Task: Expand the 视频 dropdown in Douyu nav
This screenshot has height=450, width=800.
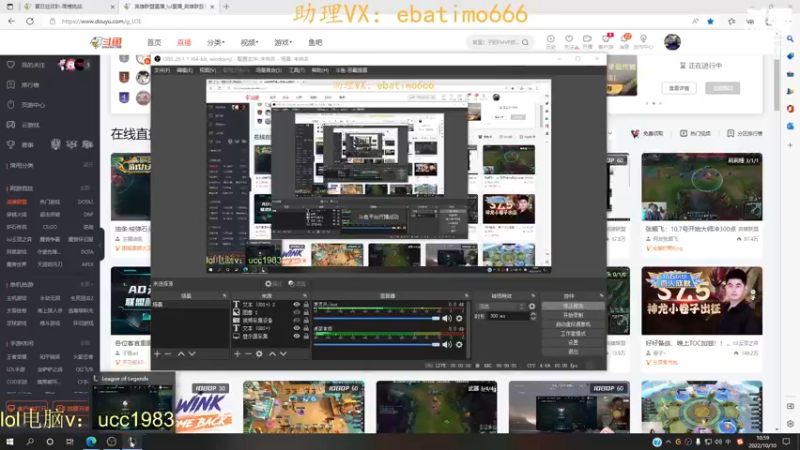Action: tap(249, 42)
